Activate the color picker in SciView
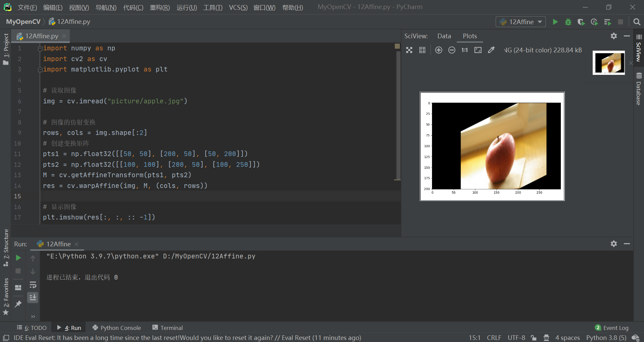The width and height of the screenshot is (644, 342). coord(491,50)
